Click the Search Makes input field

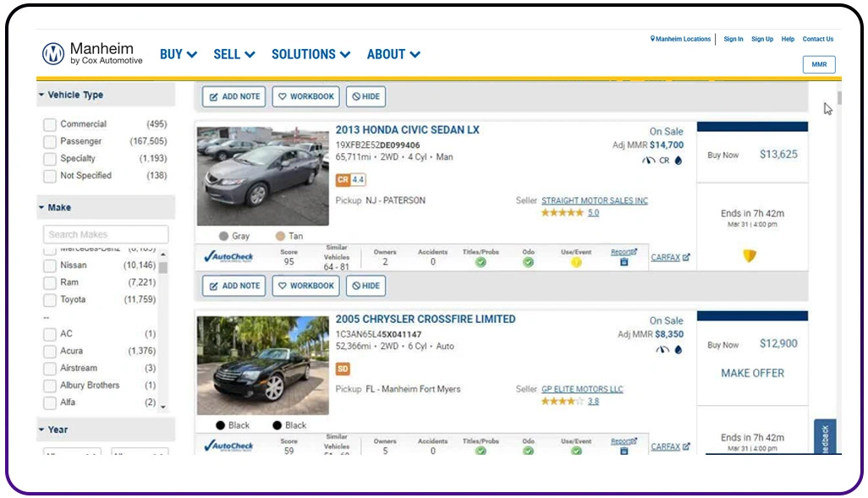pos(105,234)
